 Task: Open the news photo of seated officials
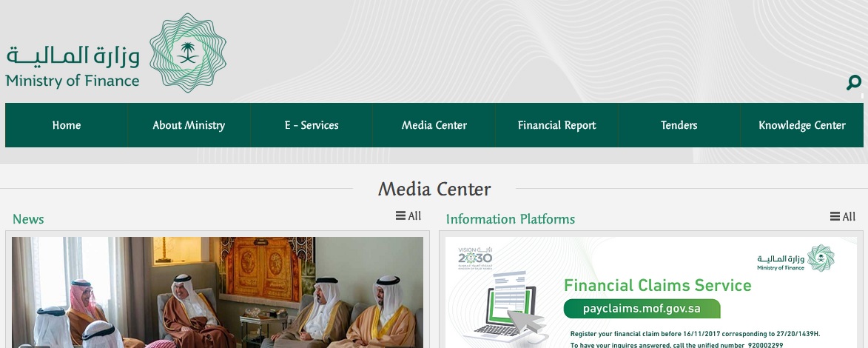[x=218, y=292]
